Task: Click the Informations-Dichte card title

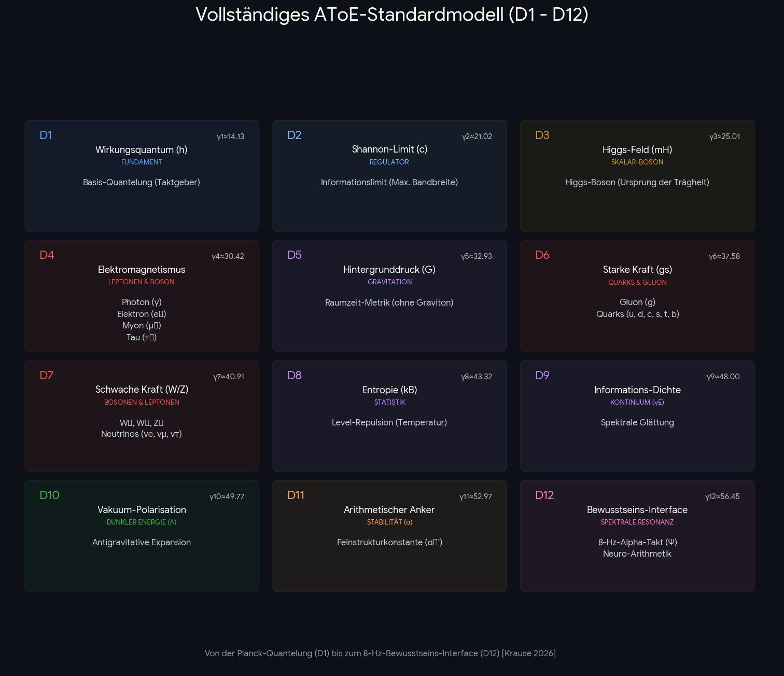Action: 637,390
